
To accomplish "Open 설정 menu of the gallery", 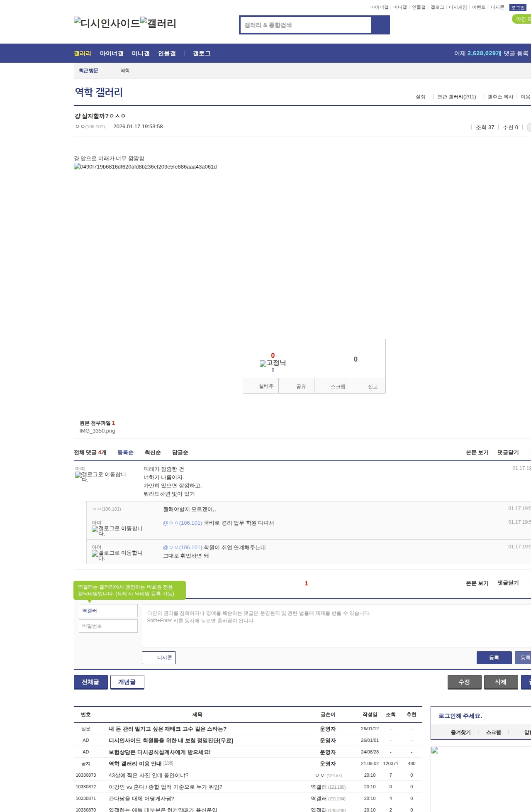I will point(421,97).
